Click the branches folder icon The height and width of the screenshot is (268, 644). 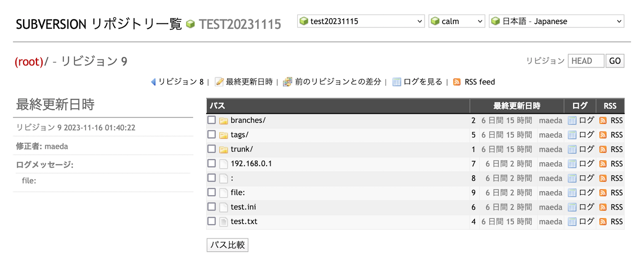[224, 121]
